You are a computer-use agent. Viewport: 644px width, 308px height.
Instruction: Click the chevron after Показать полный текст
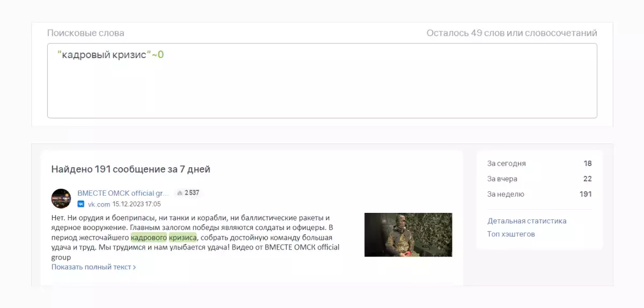134,267
